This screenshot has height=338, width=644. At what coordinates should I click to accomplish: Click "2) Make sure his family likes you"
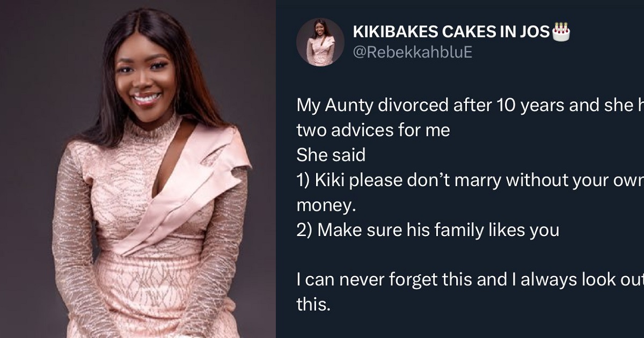coord(428,230)
